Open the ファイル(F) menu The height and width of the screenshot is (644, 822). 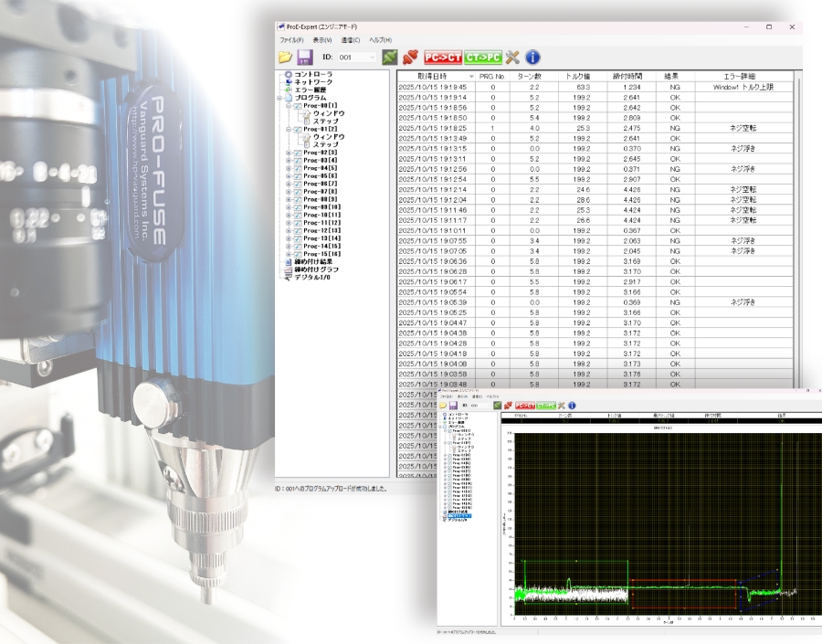click(x=291, y=40)
